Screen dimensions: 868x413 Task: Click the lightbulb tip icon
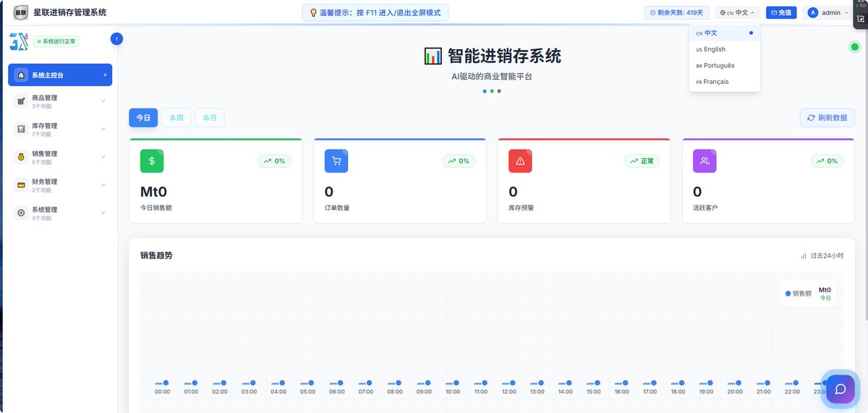(313, 12)
